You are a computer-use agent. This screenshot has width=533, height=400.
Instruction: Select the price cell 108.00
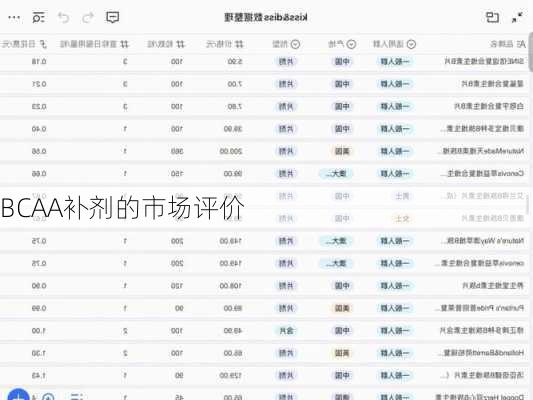click(231, 286)
